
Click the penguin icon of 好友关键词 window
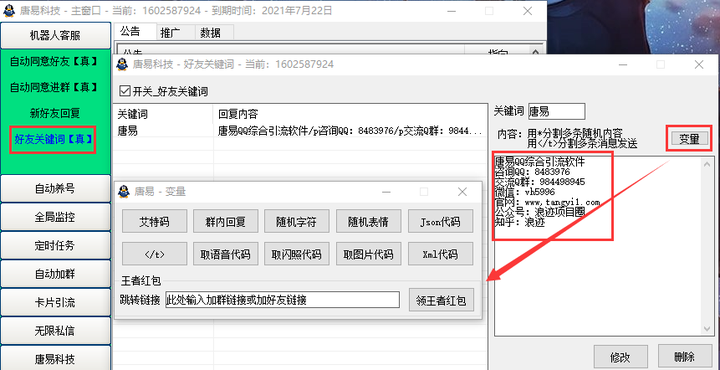pyautogui.click(x=122, y=65)
